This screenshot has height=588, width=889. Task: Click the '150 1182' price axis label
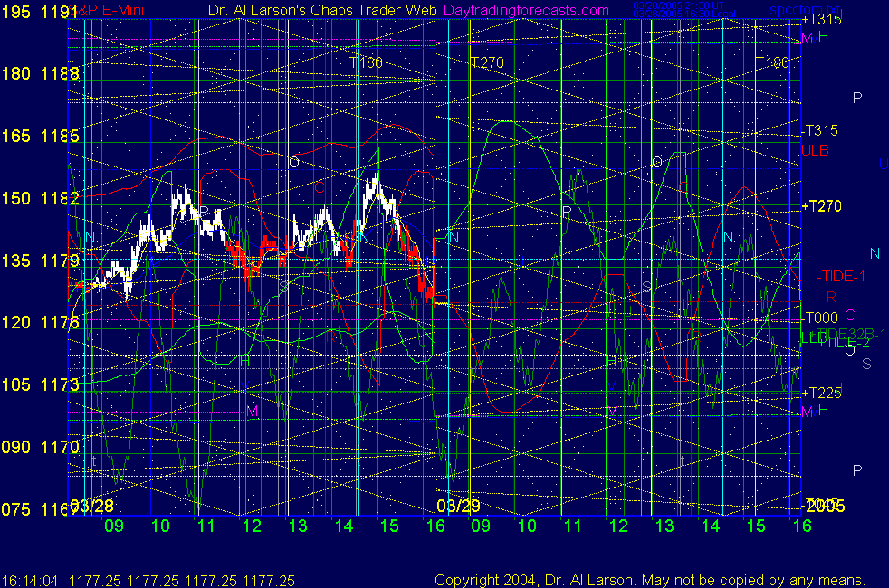coord(40,198)
